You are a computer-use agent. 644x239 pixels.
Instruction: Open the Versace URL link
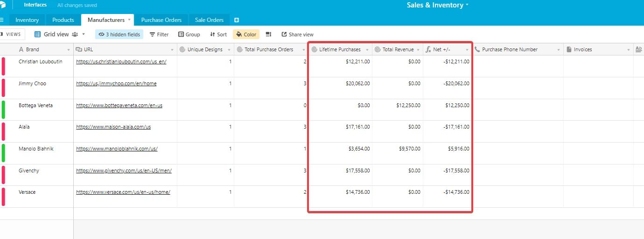pyautogui.click(x=123, y=192)
